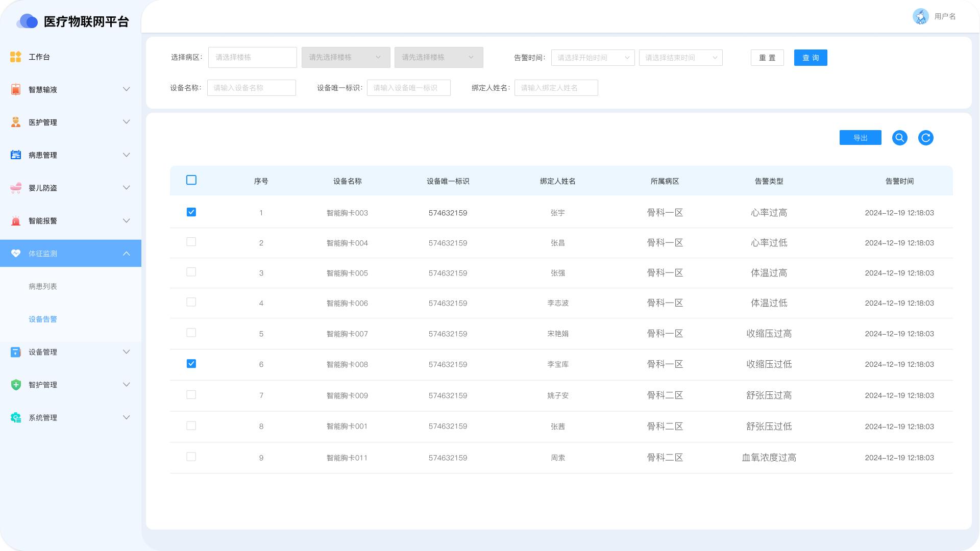Click the user avatar icon

920,16
